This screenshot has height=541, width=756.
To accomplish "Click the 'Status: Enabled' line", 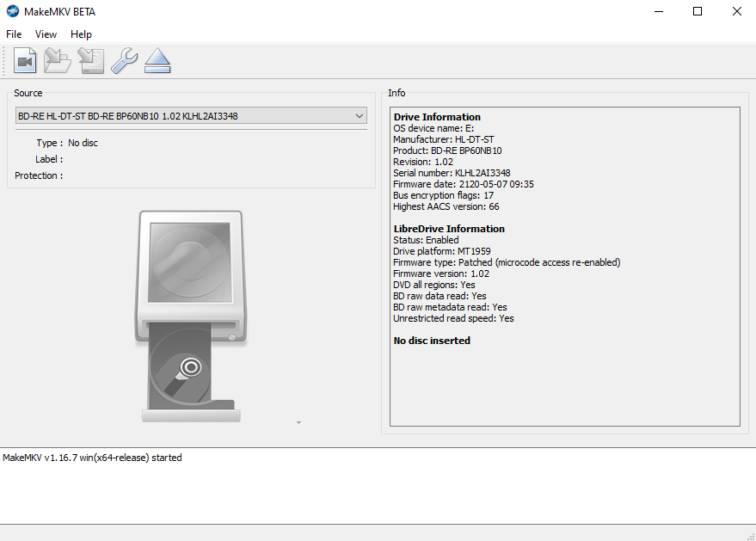I will click(x=426, y=240).
